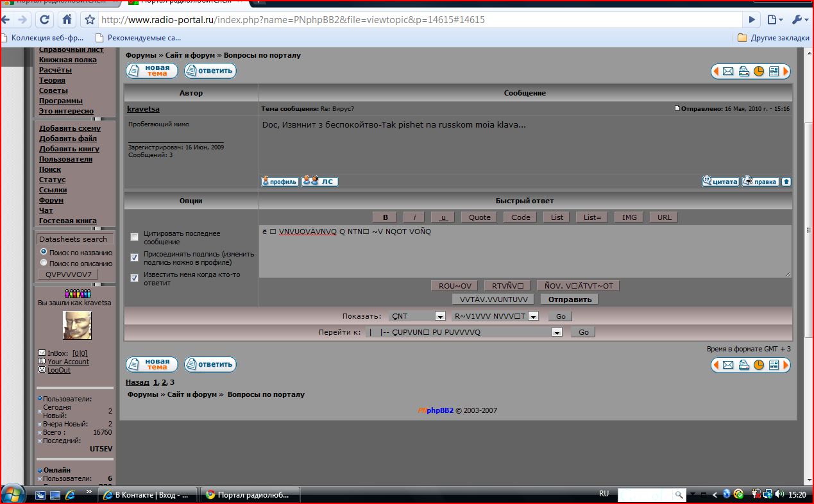Reload the page with the browser refresh icon
814x504 pixels.
coord(44,20)
